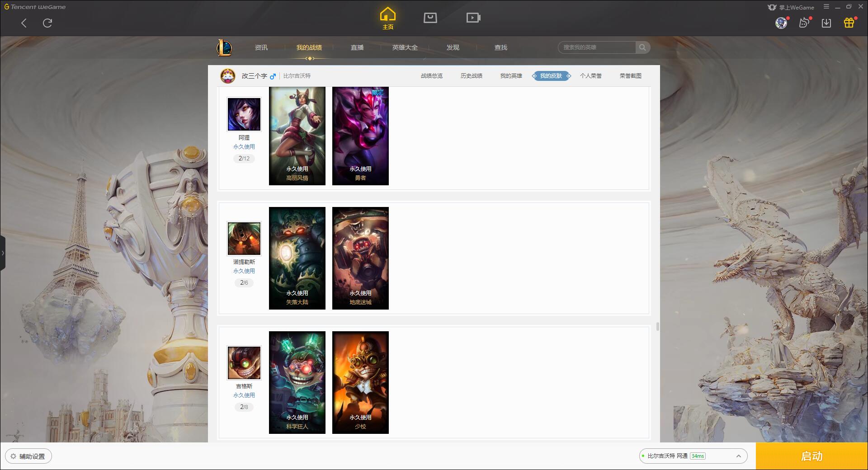Open 失落大陆 skin card
This screenshot has width=868, height=470.
(x=297, y=258)
